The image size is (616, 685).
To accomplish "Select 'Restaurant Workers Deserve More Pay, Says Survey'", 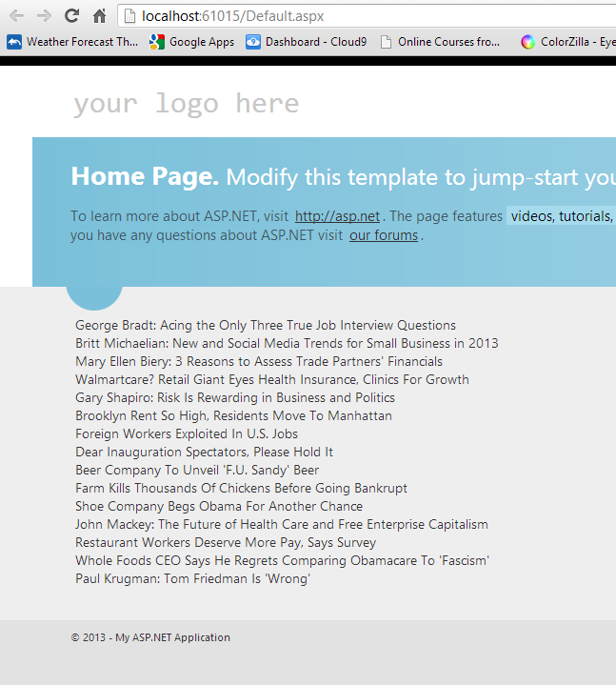I will tap(226, 543).
